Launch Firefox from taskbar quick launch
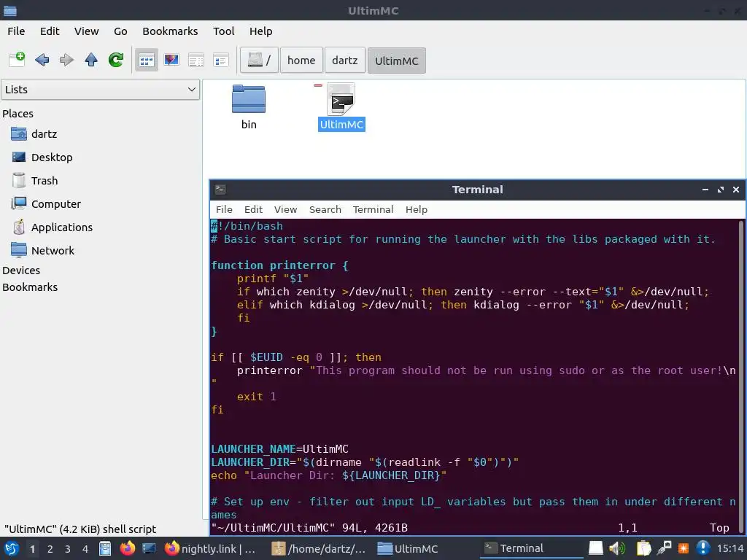Viewport: 747px width, 560px height. pos(127,548)
